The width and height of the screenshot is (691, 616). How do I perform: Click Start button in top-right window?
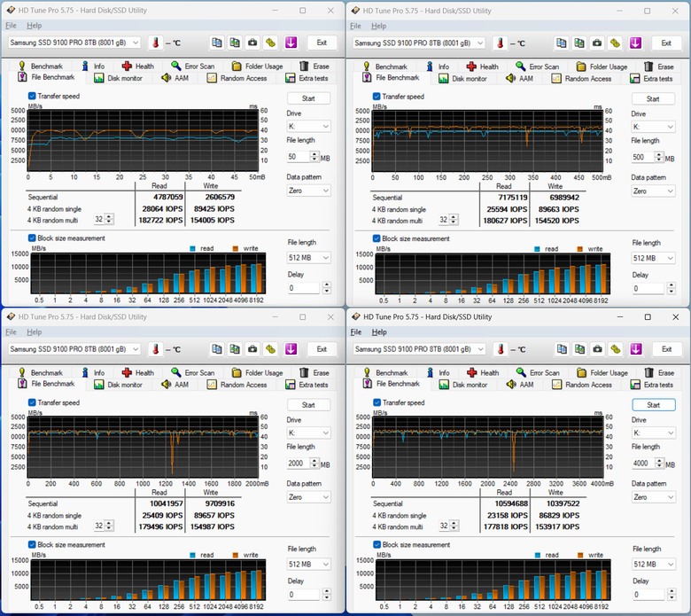(653, 98)
